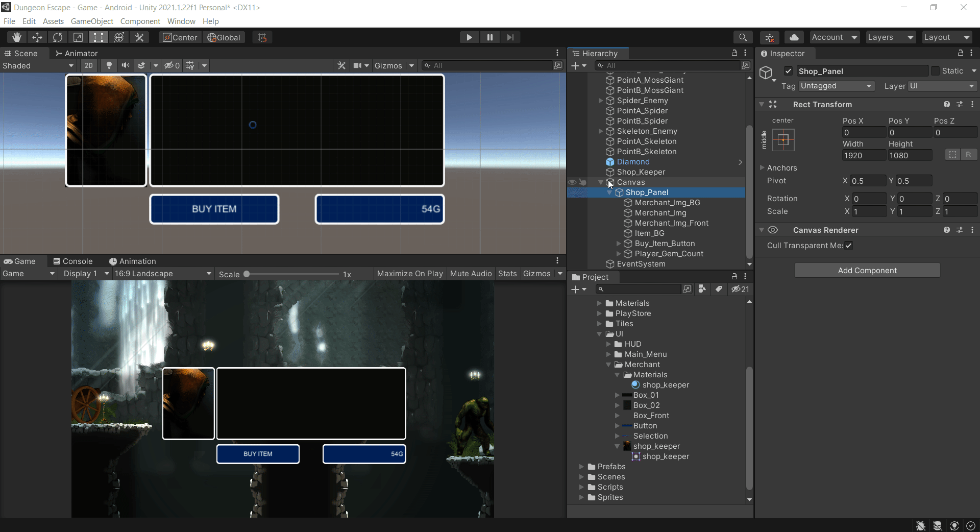This screenshot has width=980, height=532.
Task: Toggle Cull Transparent Mesh checkbox
Action: coord(848,246)
